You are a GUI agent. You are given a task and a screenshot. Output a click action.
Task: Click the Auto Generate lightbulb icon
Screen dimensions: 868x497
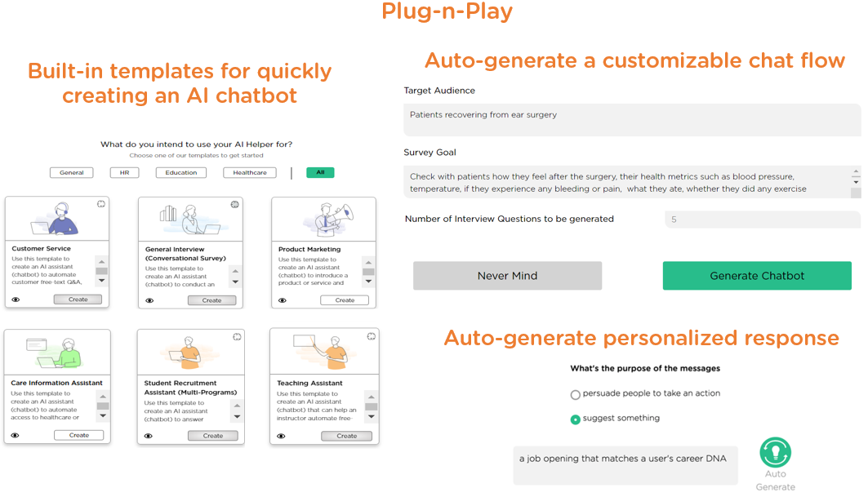point(775,452)
